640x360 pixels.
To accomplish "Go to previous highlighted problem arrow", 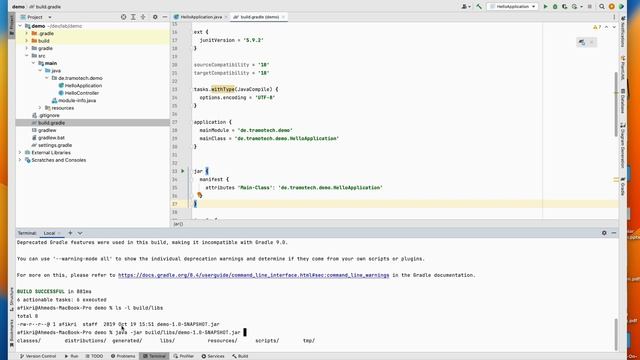I will point(607,27).
